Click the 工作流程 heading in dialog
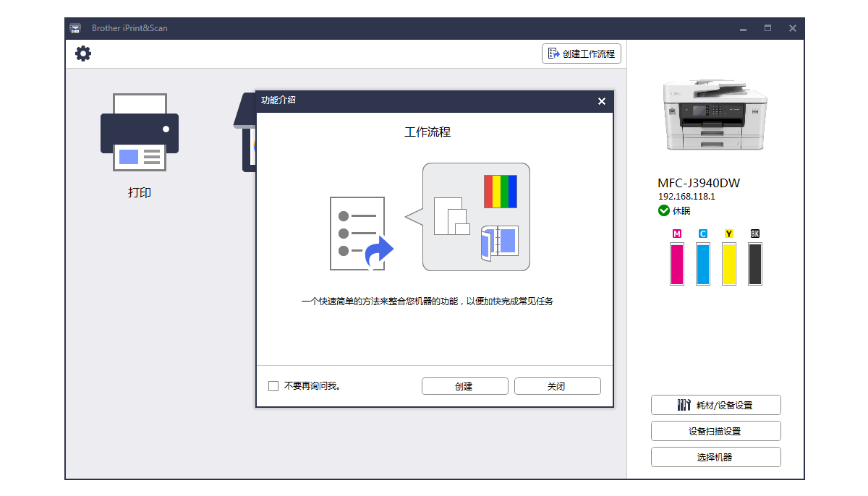Image resolution: width=868 pixels, height=496 pixels. (427, 132)
